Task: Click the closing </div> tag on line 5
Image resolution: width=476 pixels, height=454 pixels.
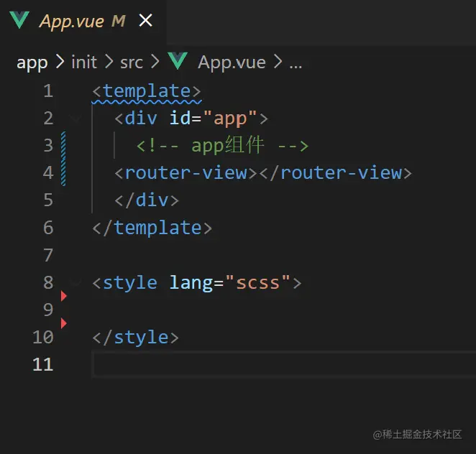Action: pyautogui.click(x=147, y=200)
